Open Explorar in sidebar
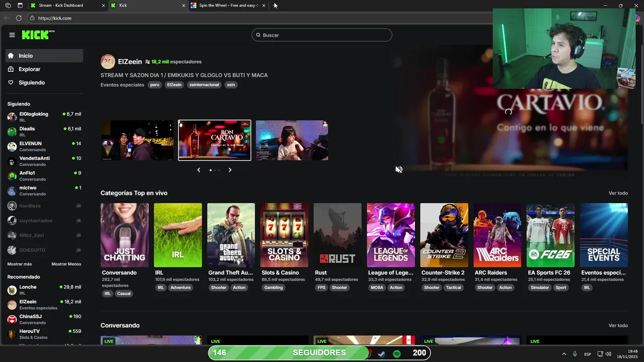Viewport: 644px width, 362px height. pyautogui.click(x=44, y=69)
